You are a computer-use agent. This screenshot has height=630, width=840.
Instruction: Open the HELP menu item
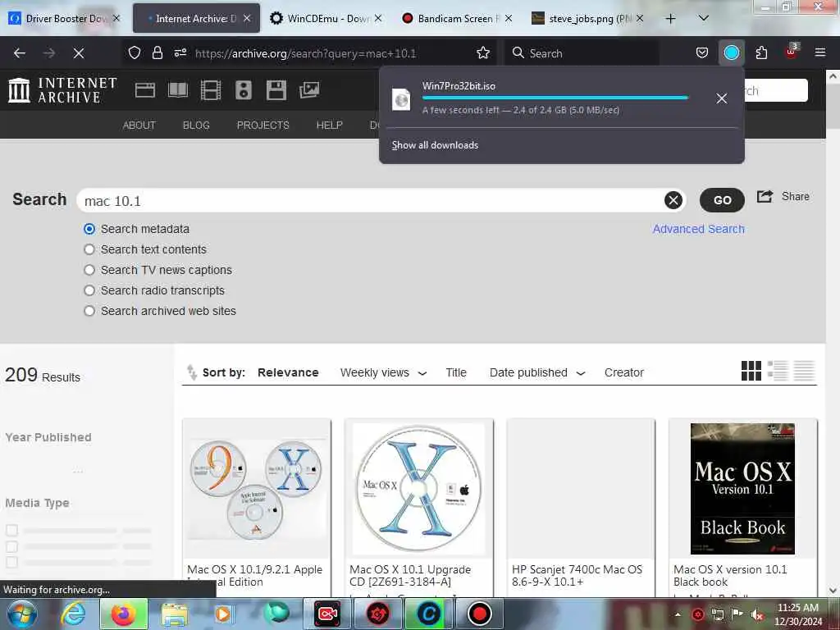(x=330, y=126)
